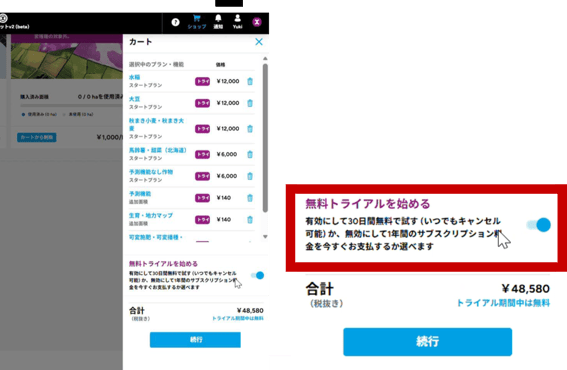567x370 pixels.
Task: Click the トライ badge on 秋まき小麦 row
Action: tap(202, 129)
